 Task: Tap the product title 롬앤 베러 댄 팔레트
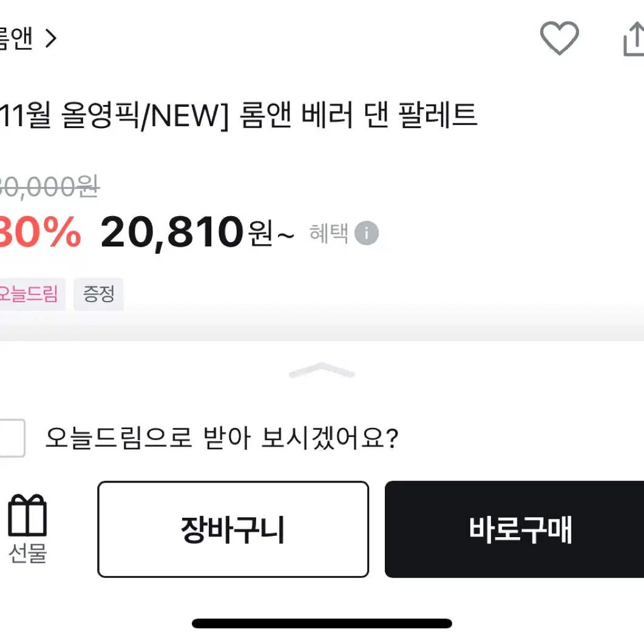click(x=358, y=115)
